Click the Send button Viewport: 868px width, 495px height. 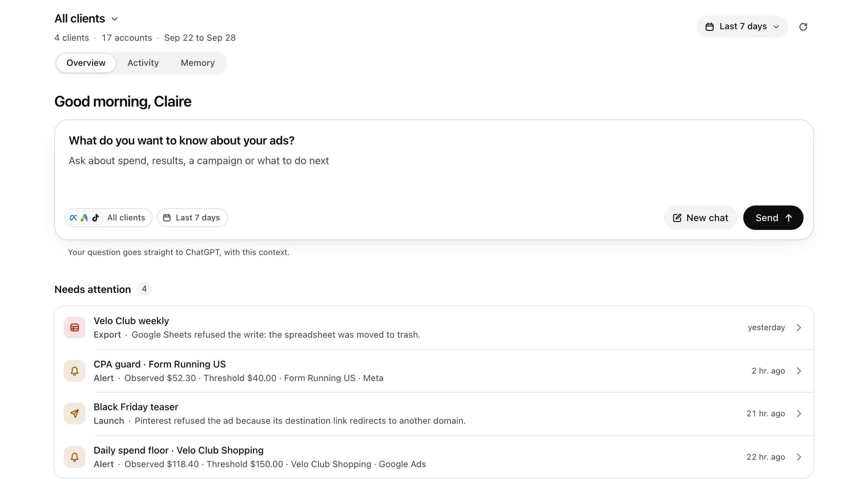[773, 218]
